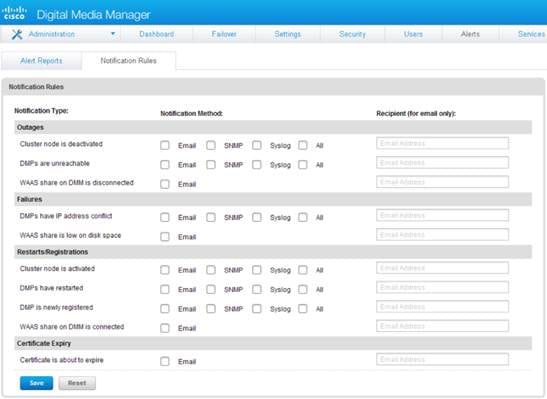Click the 'DMP is newly registered' label
This screenshot has width=547, height=399.
(x=57, y=307)
